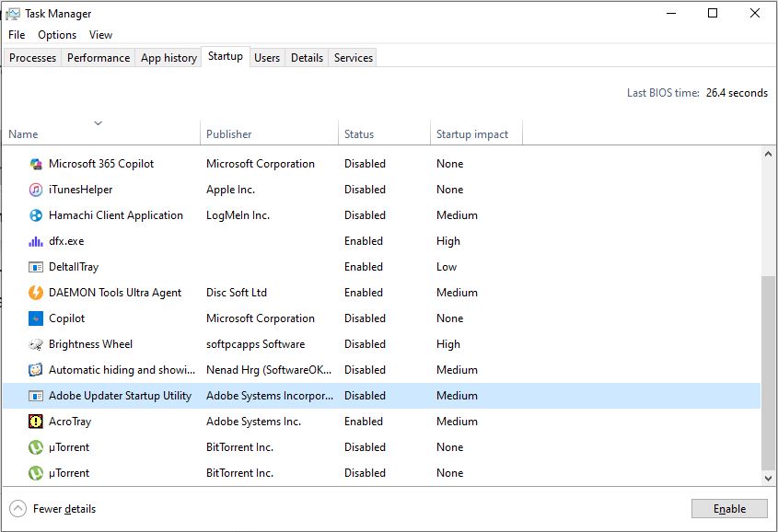Viewport: 778px width, 532px height.
Task: Open the View menu
Action: point(100,35)
